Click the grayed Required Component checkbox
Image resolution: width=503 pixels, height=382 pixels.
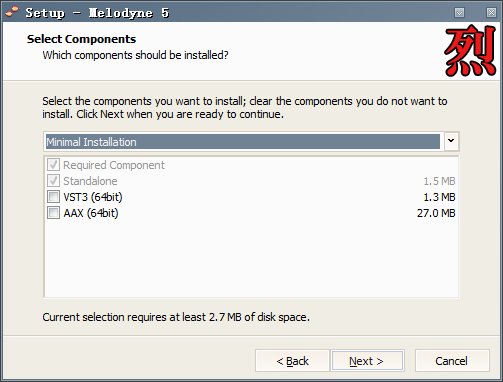tap(53, 165)
